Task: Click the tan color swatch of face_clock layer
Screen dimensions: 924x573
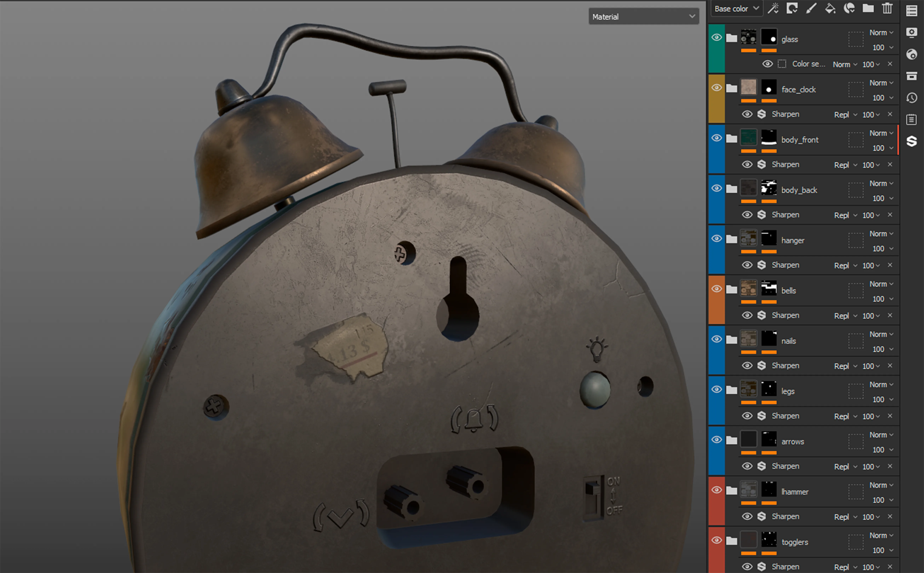Action: tap(749, 87)
